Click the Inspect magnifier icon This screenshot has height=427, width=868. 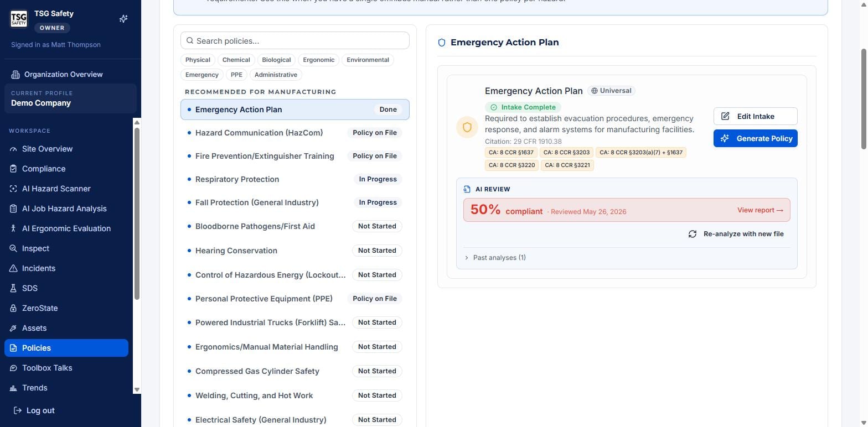click(x=13, y=248)
